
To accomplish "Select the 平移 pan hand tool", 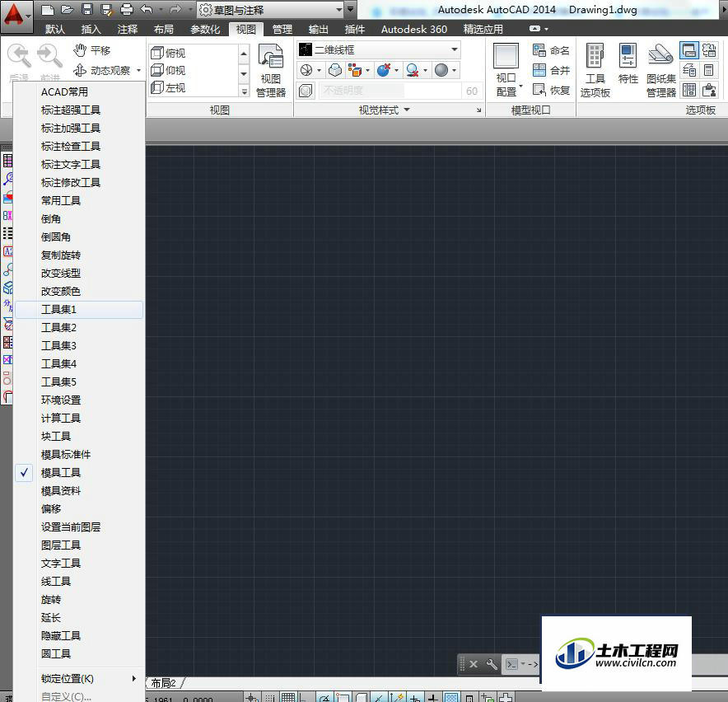I will tap(92, 50).
